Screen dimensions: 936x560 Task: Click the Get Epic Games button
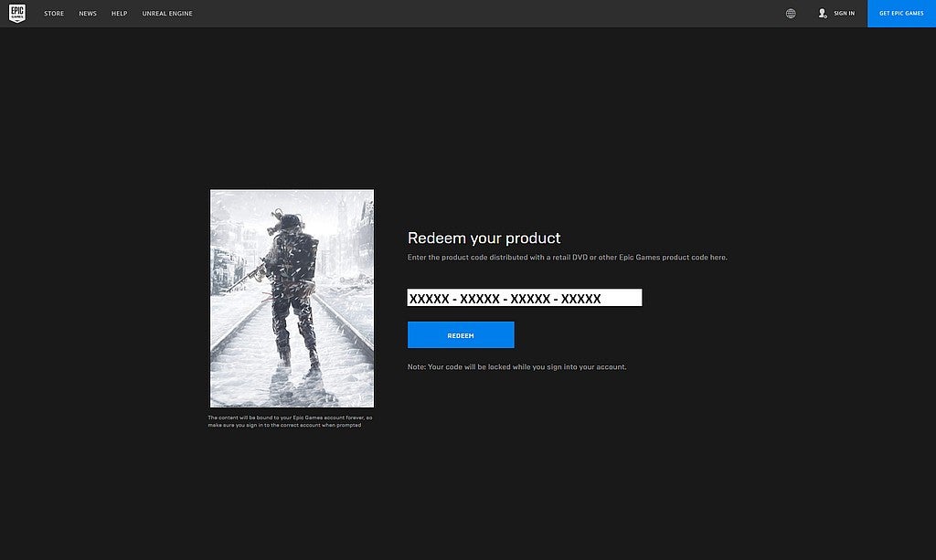[901, 13]
